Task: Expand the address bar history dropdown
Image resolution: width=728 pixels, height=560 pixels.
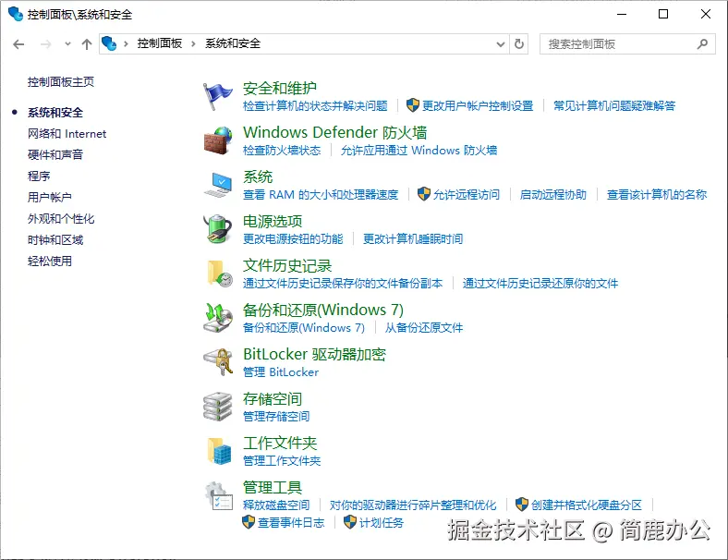Action: (x=501, y=44)
